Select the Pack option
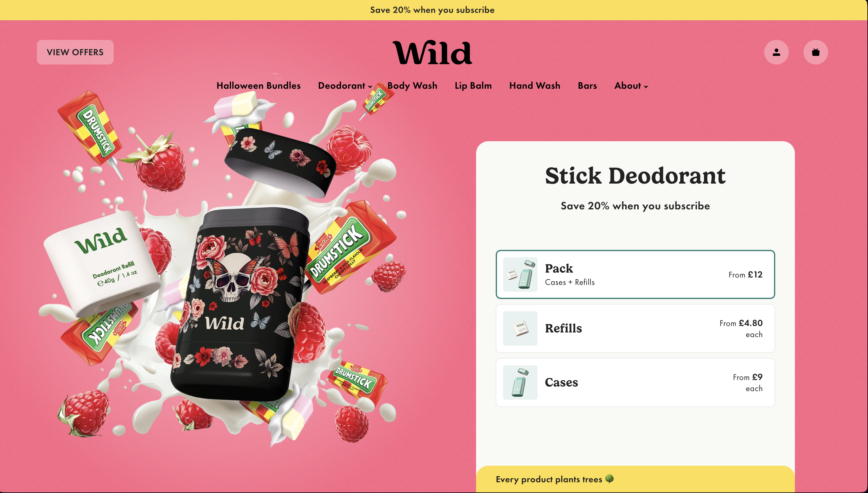This screenshot has width=868, height=493. [x=635, y=274]
